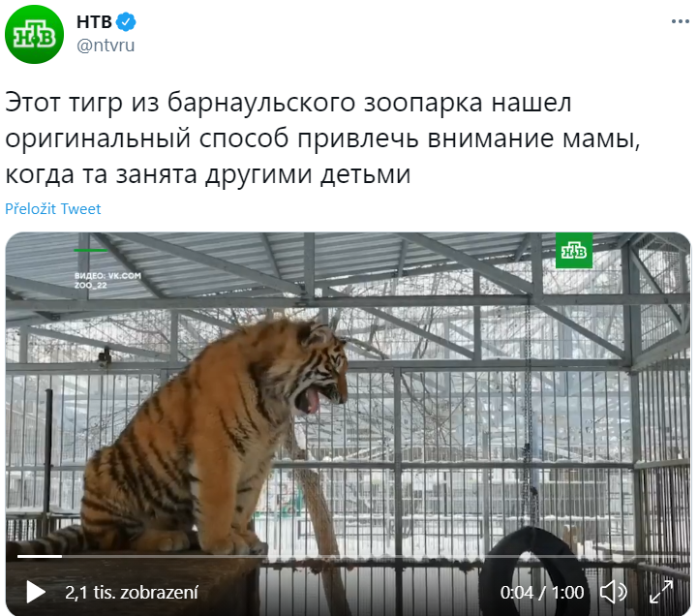Click the hanging tire in the video
The image size is (698, 616).
tap(534, 571)
